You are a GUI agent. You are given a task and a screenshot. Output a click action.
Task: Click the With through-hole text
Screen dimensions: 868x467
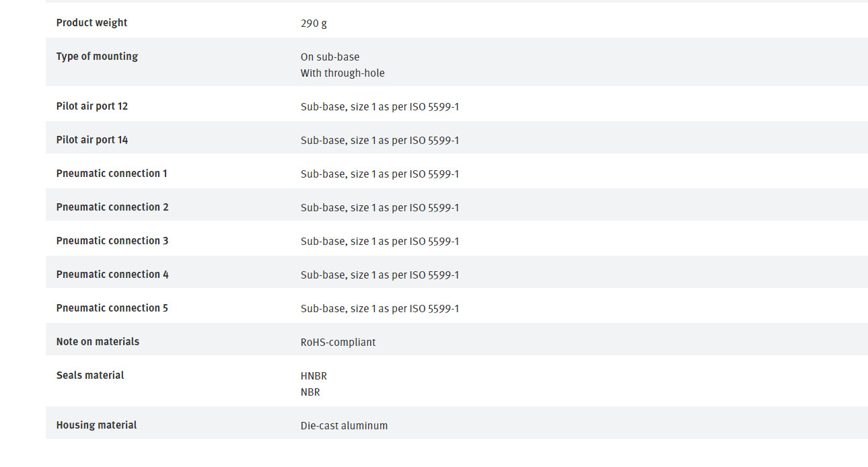click(342, 73)
